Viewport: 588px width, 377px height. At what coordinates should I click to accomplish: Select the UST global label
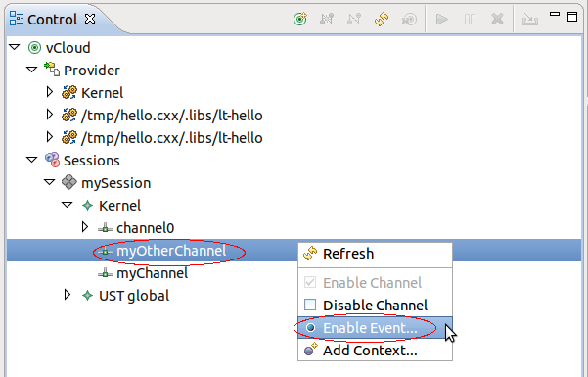[x=134, y=297]
